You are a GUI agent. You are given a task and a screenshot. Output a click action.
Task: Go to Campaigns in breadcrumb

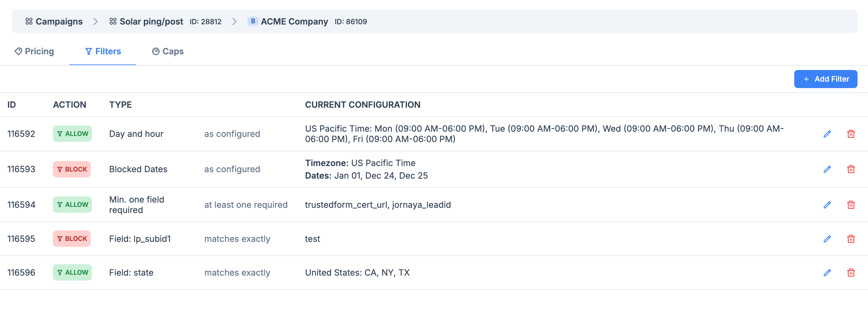54,21
